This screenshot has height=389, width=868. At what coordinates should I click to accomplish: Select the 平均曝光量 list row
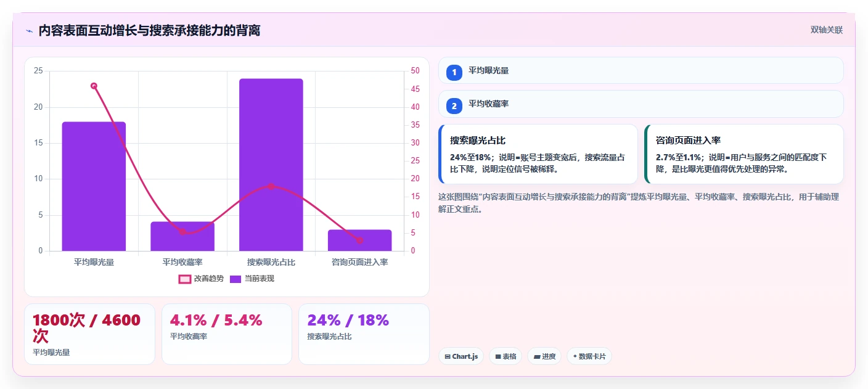click(x=641, y=70)
